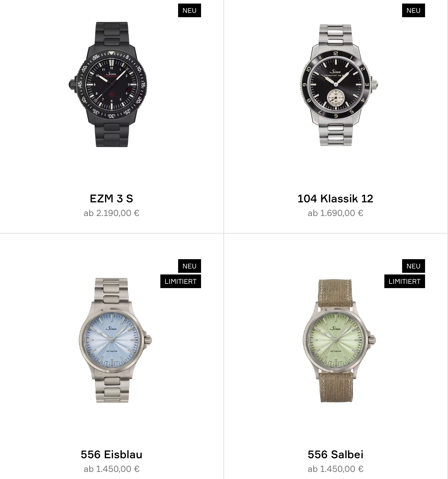Select the 556 Salbei price ab 1.450,00 €
The height and width of the screenshot is (479, 448).
click(x=335, y=469)
